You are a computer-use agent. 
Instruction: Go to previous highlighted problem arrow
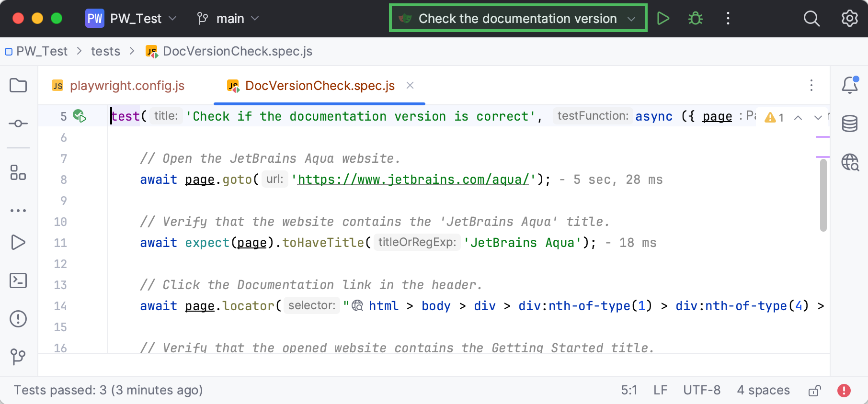(798, 118)
